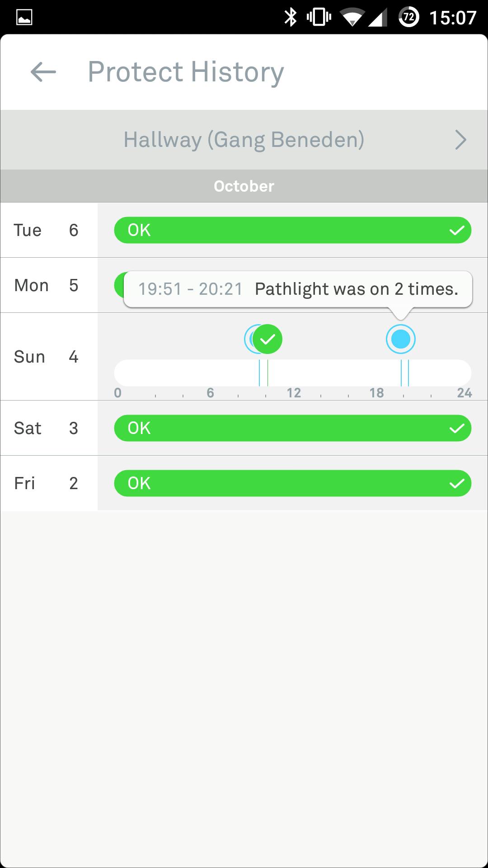
Task: Expand Friday 2 OK status bar
Action: 292,483
